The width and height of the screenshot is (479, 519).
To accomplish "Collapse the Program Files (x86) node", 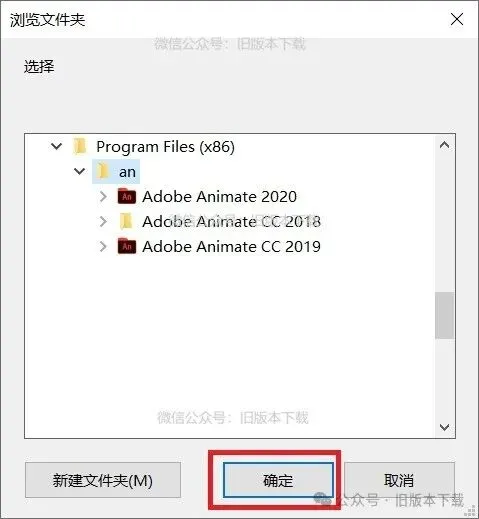I will coord(57,146).
